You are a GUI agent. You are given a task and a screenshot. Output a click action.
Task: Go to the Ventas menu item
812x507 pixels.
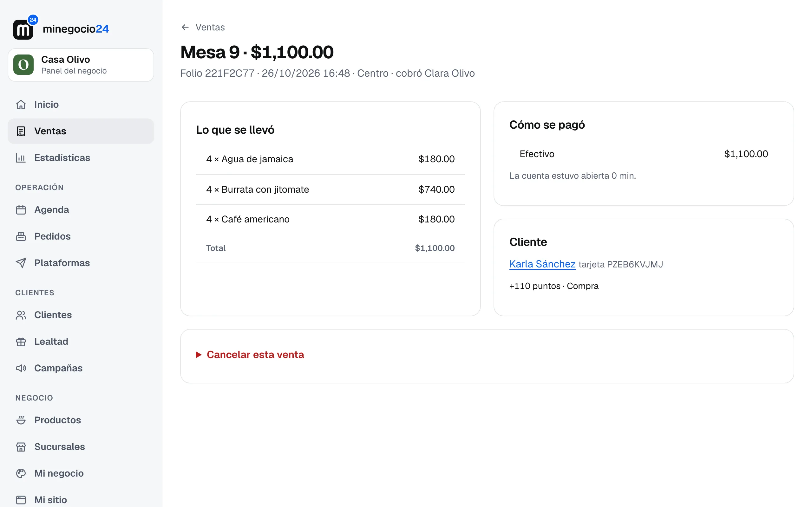81,131
